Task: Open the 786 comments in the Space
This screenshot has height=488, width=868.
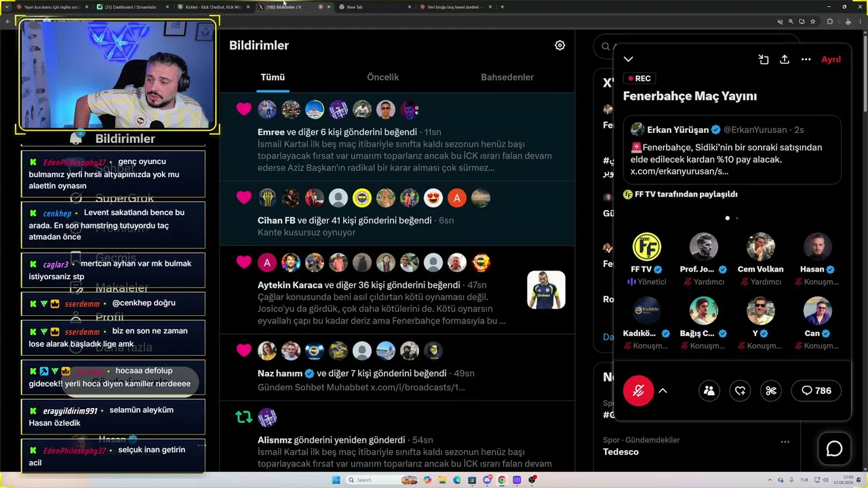Action: tap(816, 390)
